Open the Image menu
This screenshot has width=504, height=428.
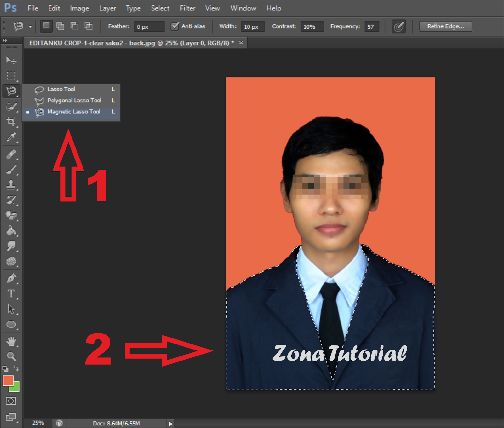point(79,8)
